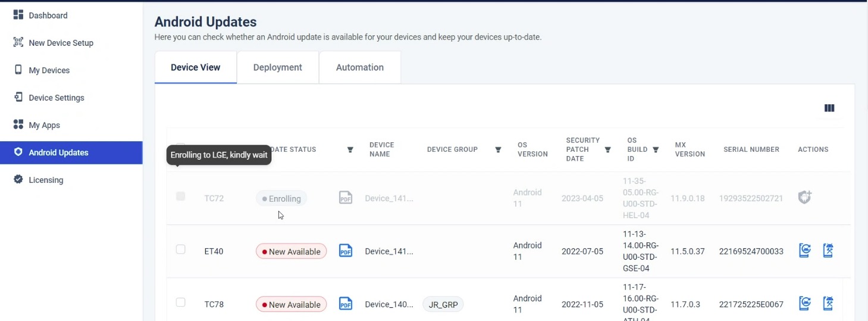Viewport: 868px width, 321px height.
Task: Open the Licensing page from sidebar
Action: (46, 180)
